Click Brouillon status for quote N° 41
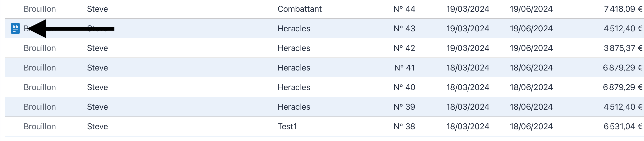Screen dimensions: 644x141 tap(40, 68)
